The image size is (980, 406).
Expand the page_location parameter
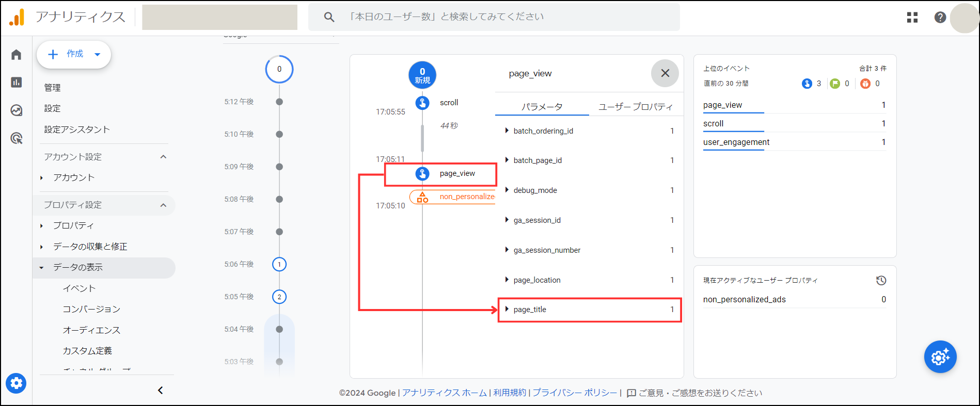(x=507, y=280)
